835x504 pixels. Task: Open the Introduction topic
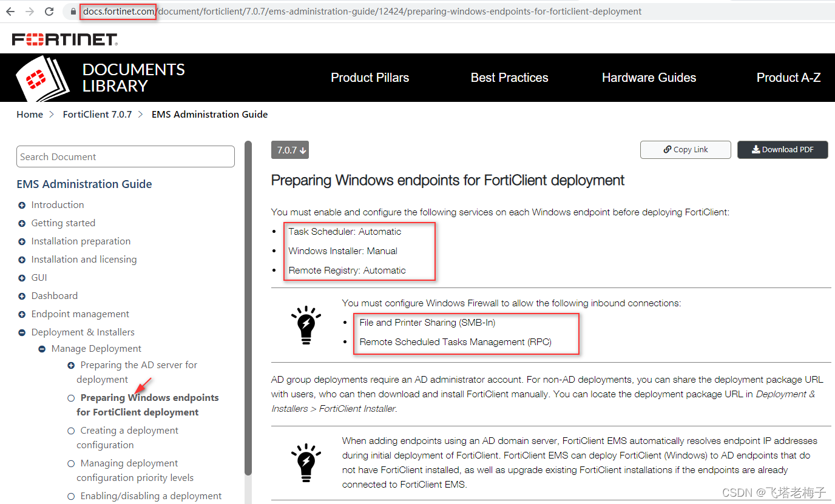point(58,205)
